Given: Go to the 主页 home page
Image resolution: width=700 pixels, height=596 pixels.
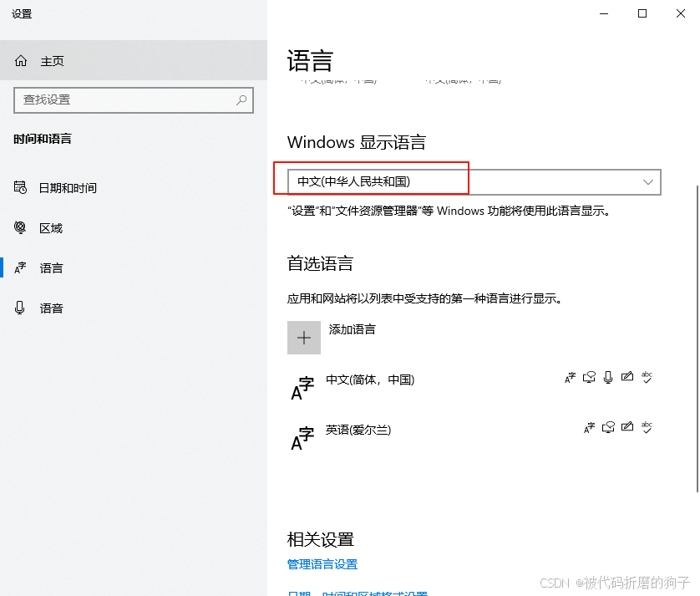Looking at the screenshot, I should 134,60.
